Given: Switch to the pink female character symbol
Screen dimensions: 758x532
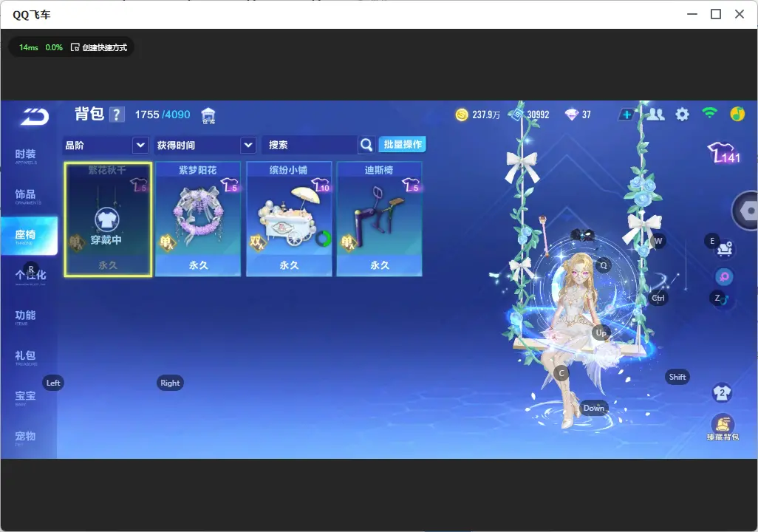Looking at the screenshot, I should tap(724, 276).
